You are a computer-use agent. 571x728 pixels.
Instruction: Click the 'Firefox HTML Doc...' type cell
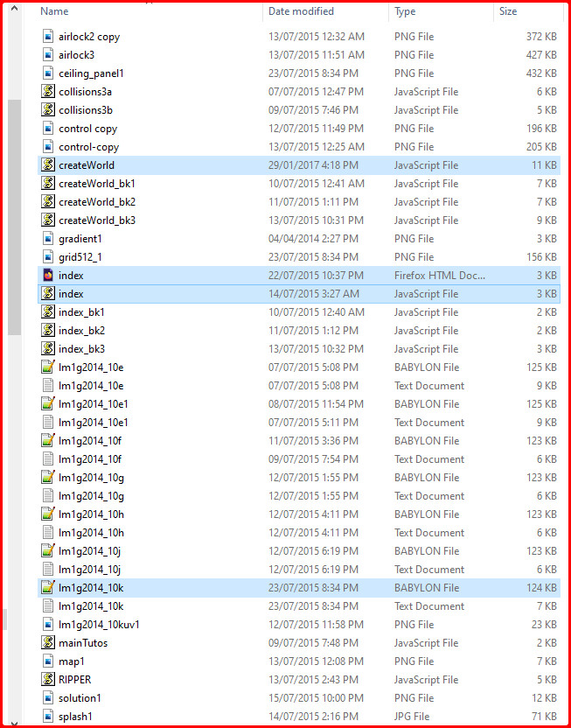click(440, 276)
